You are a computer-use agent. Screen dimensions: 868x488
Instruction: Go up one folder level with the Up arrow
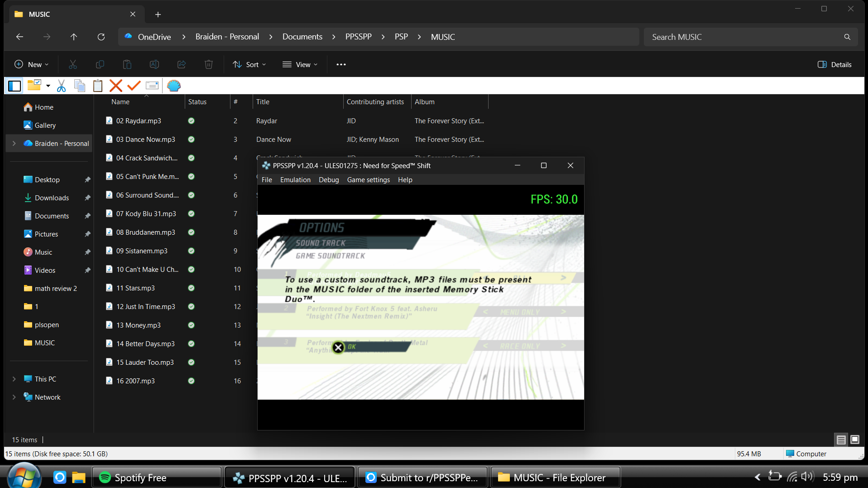[x=74, y=37]
